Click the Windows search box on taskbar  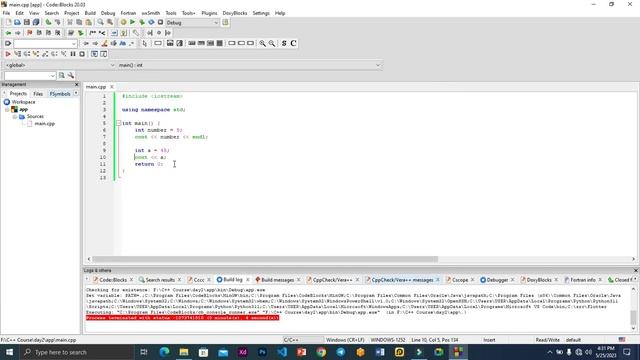point(77,352)
